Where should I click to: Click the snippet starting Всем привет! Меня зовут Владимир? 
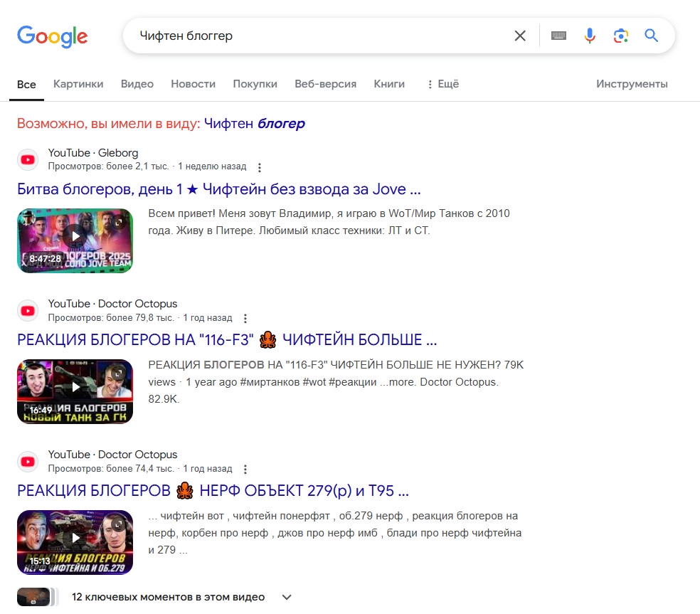329,222
